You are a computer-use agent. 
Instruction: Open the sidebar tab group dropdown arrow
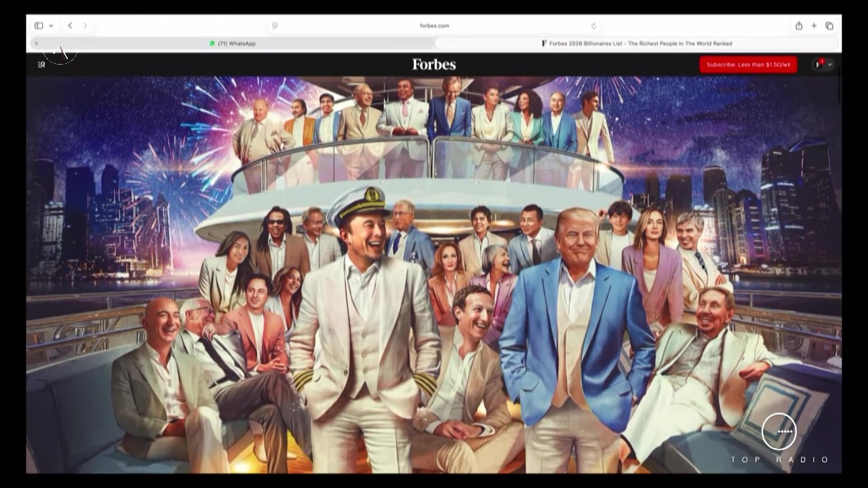pos(51,26)
